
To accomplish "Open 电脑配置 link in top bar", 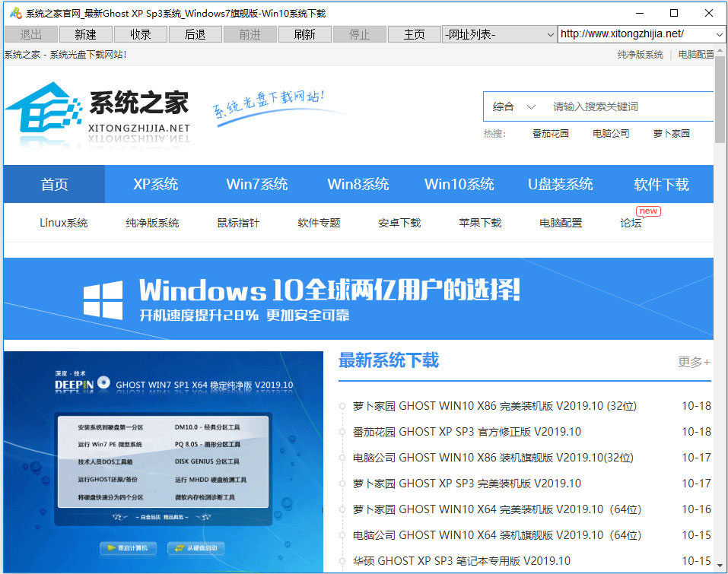I will (696, 55).
